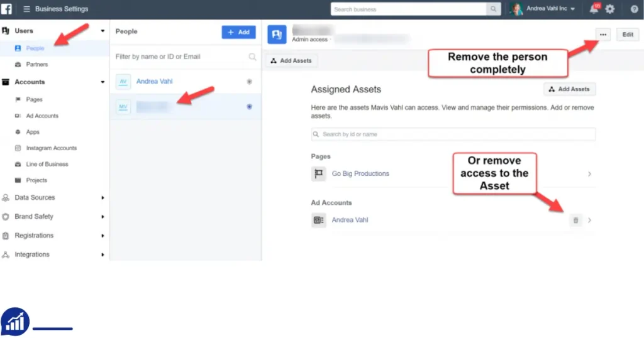Screen dimensions: 644x338
Task: Click the search magnifier button in top bar
Action: [x=493, y=9]
